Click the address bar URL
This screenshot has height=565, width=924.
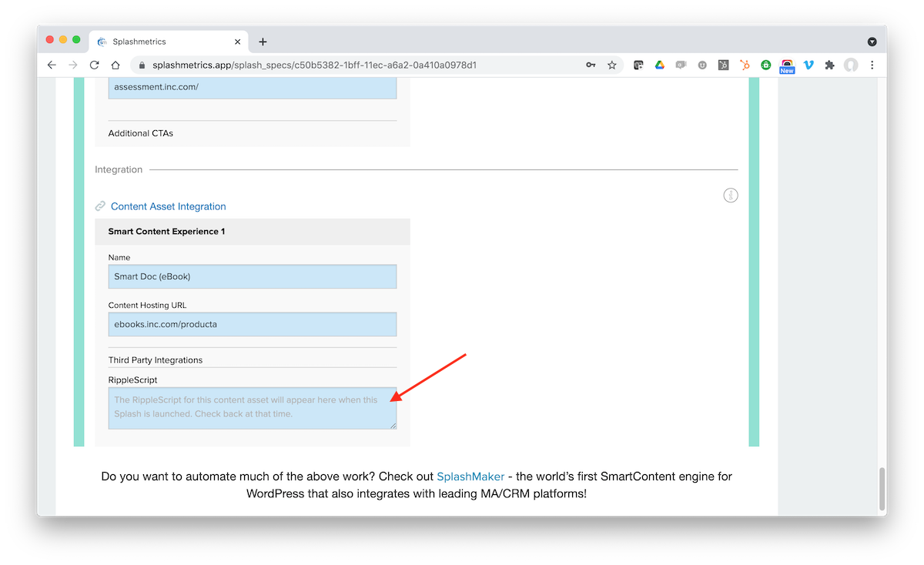pyautogui.click(x=315, y=65)
